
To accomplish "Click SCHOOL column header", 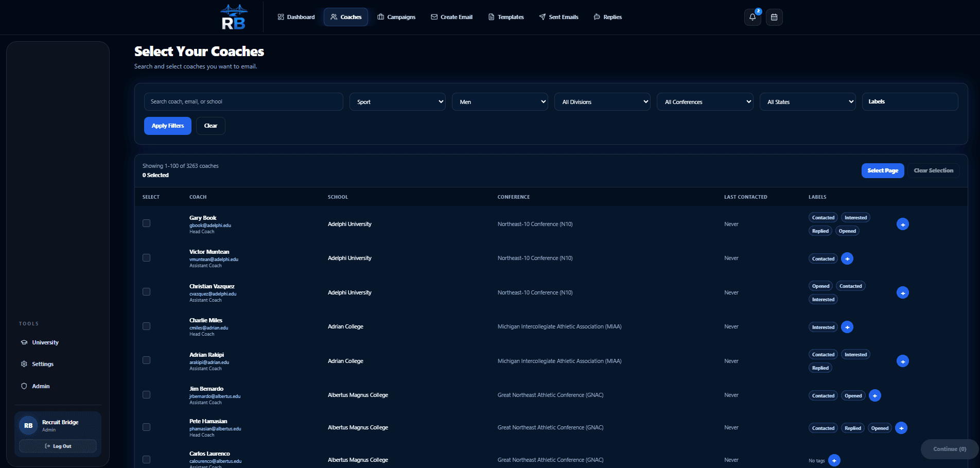I will pos(338,197).
